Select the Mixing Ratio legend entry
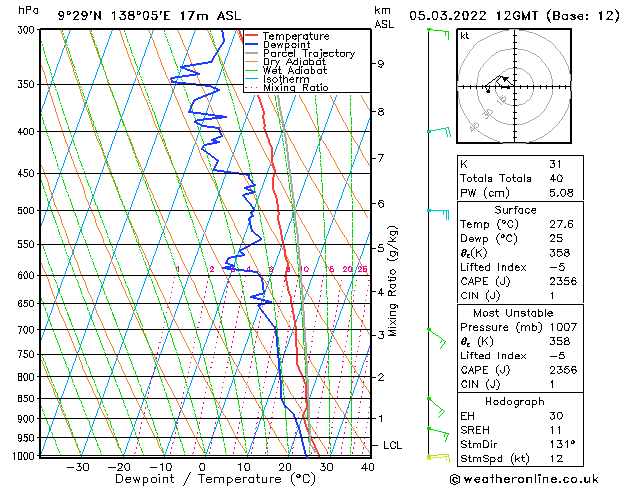629x486 pixels. (x=287, y=87)
